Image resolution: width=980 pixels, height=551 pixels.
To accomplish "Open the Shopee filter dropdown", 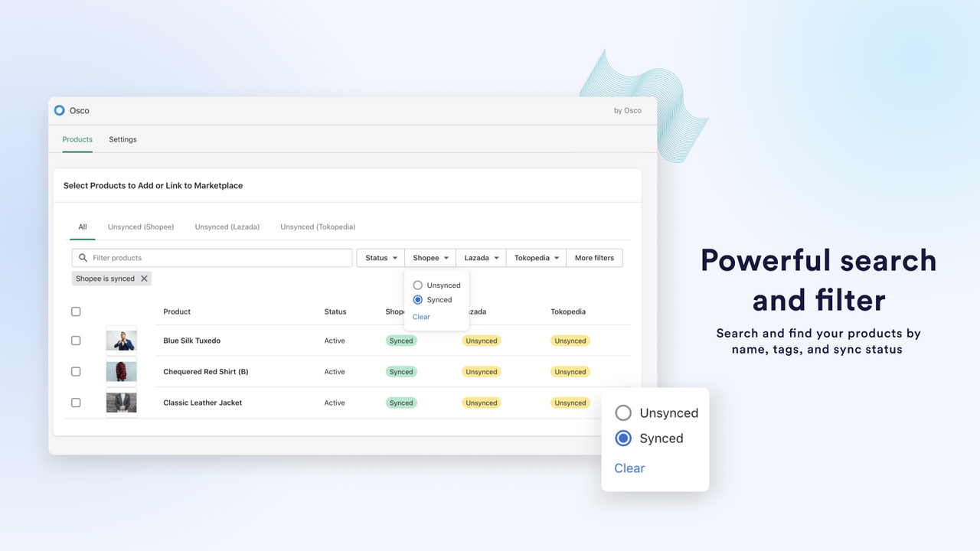I will (x=430, y=258).
